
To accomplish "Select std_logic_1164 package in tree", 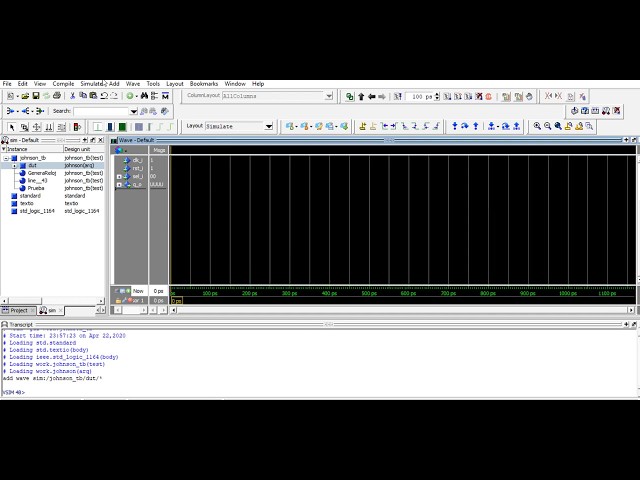I will pyautogui.click(x=37, y=211).
